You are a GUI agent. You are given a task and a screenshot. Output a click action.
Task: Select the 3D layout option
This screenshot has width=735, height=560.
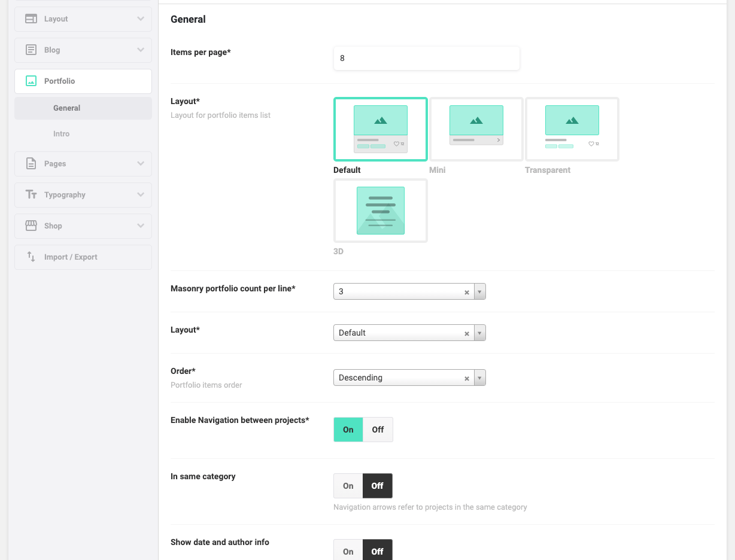381,211
